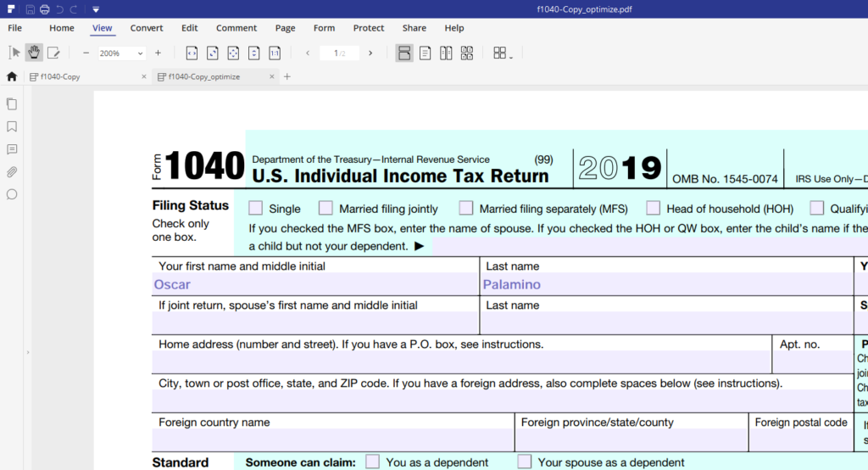Screen dimensions: 868x470
Task: Close the f1040-Copy_optimize tab
Action: (272, 76)
